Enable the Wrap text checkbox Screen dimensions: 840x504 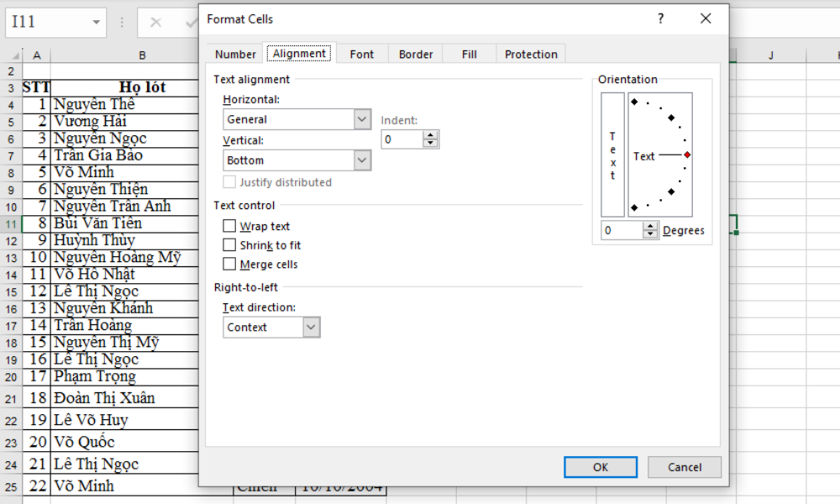click(230, 225)
